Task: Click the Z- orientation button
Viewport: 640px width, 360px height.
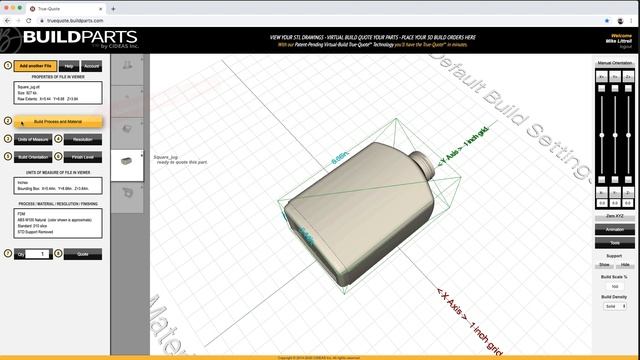Action: (x=628, y=192)
